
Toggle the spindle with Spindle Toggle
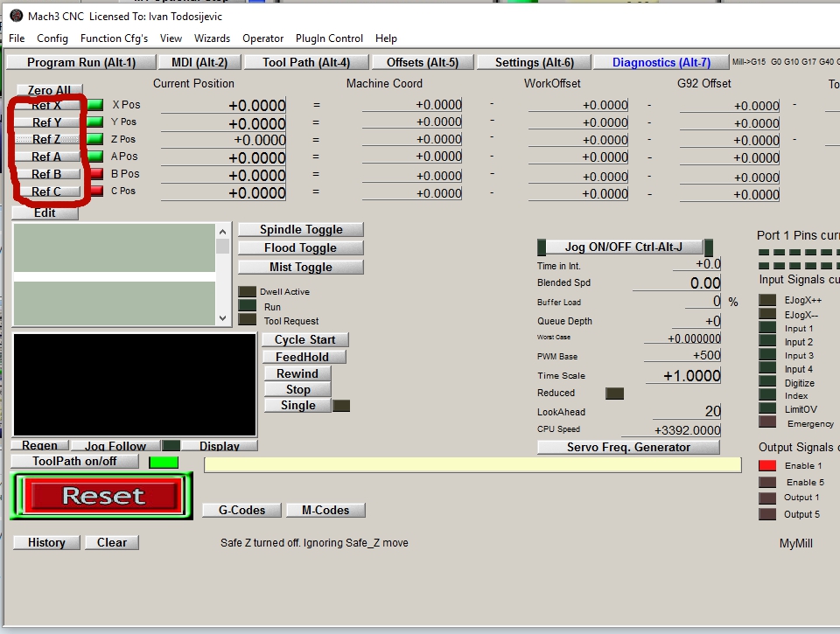point(301,230)
